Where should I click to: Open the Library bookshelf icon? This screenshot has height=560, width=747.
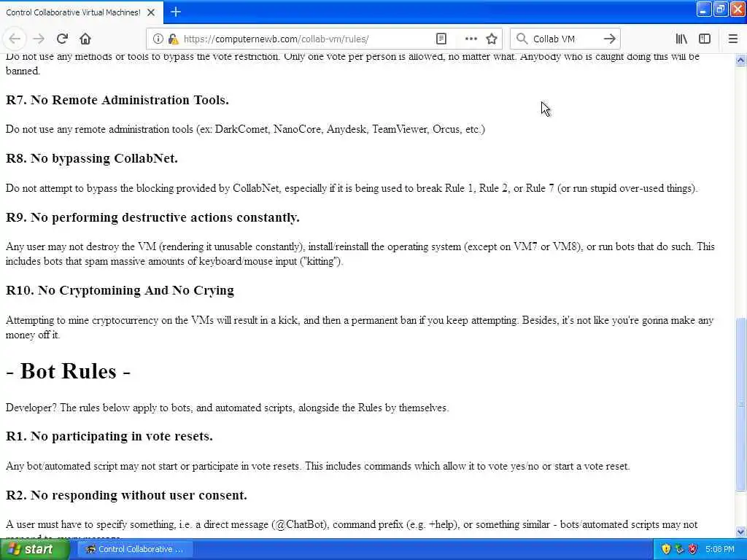[681, 39]
